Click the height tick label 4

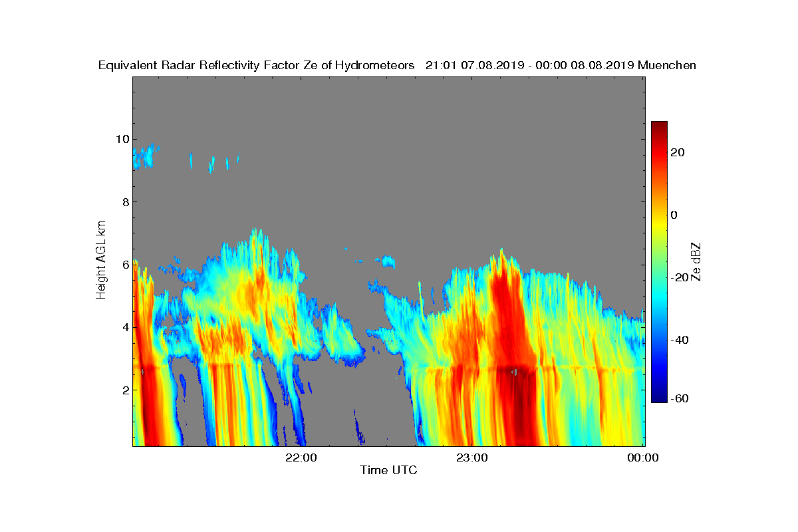[x=124, y=327]
